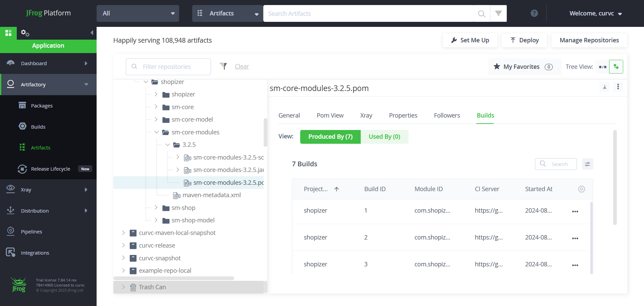
Task: Open the help question mark icon
Action: (x=534, y=13)
